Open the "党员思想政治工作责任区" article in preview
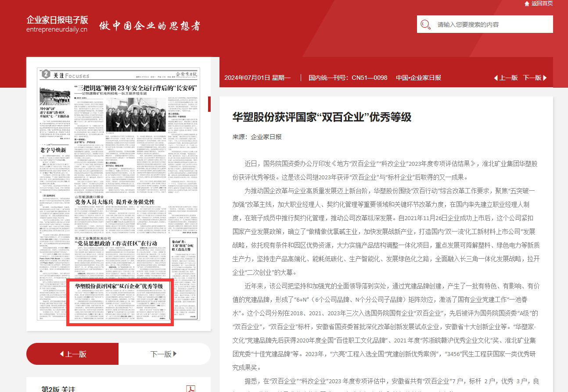 pos(116,243)
